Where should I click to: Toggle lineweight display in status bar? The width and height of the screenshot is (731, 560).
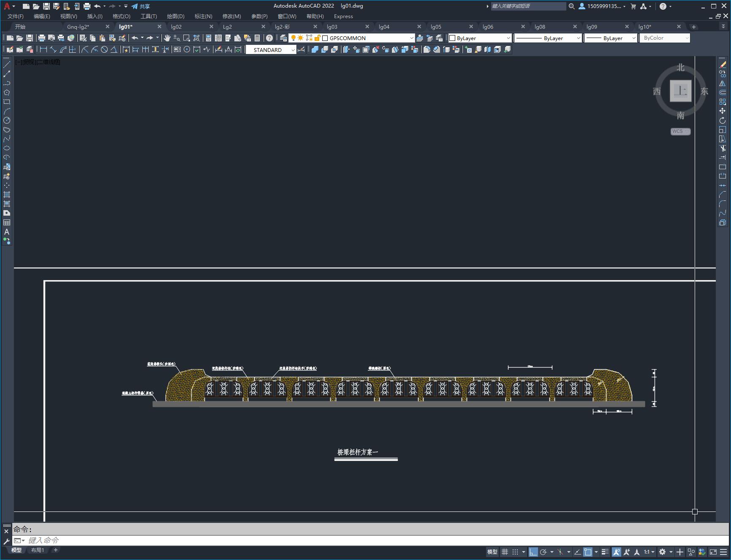(605, 552)
